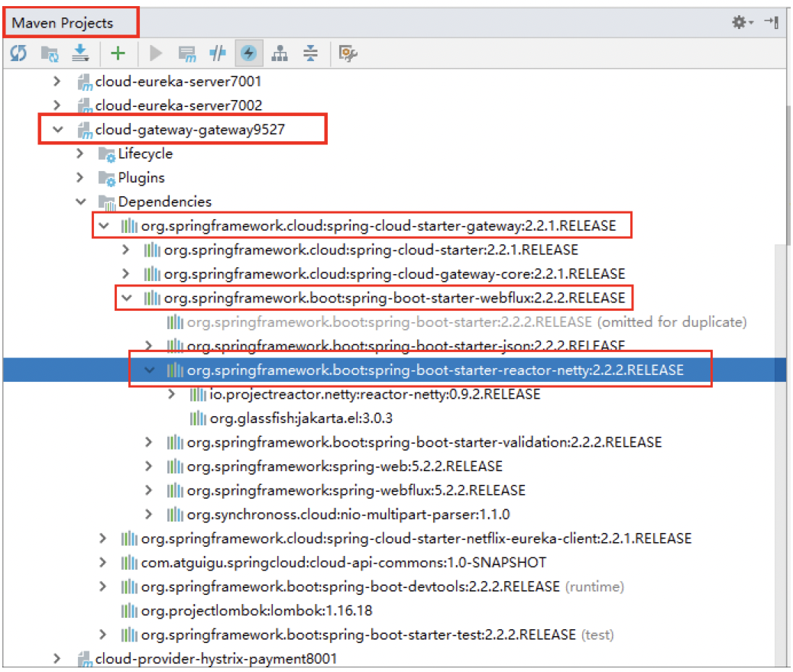793x672 pixels.
Task: Toggle Skip Tests Mode lightning button
Action: pyautogui.click(x=249, y=53)
